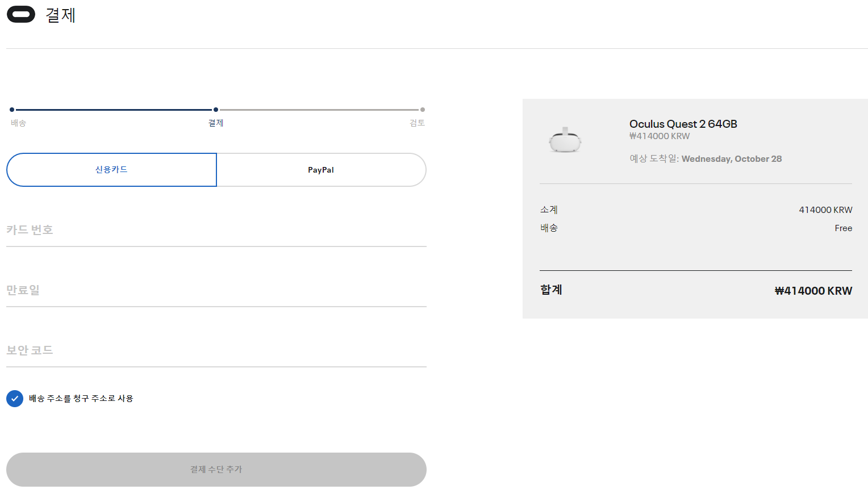868x502 pixels.
Task: Select the 검토 progress step
Action: click(418, 123)
